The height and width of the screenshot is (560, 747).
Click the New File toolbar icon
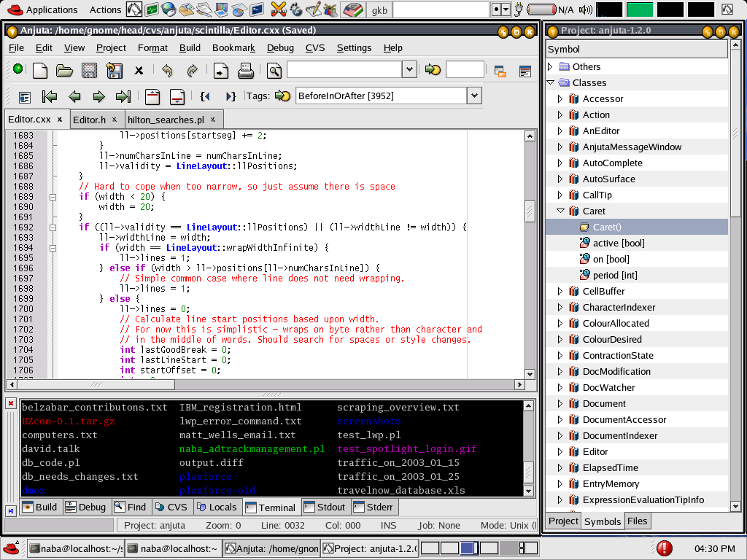coord(40,71)
